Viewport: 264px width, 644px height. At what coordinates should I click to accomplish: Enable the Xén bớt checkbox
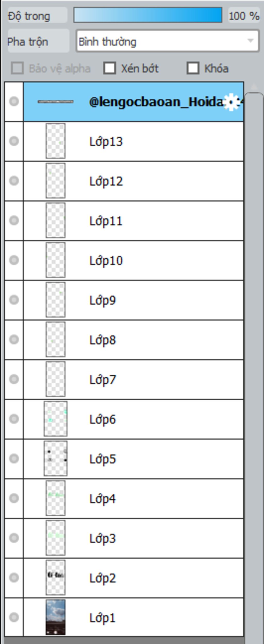pos(110,68)
